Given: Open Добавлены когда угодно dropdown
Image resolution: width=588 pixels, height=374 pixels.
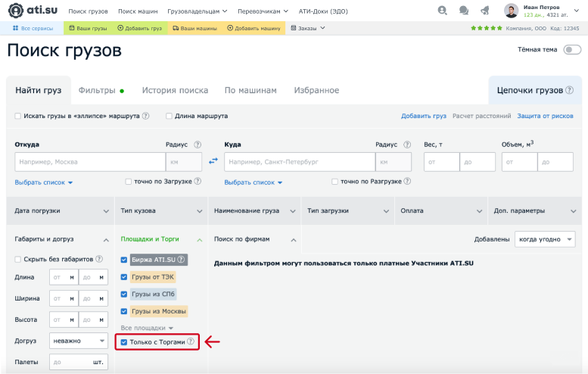Looking at the screenshot, I should tap(544, 239).
